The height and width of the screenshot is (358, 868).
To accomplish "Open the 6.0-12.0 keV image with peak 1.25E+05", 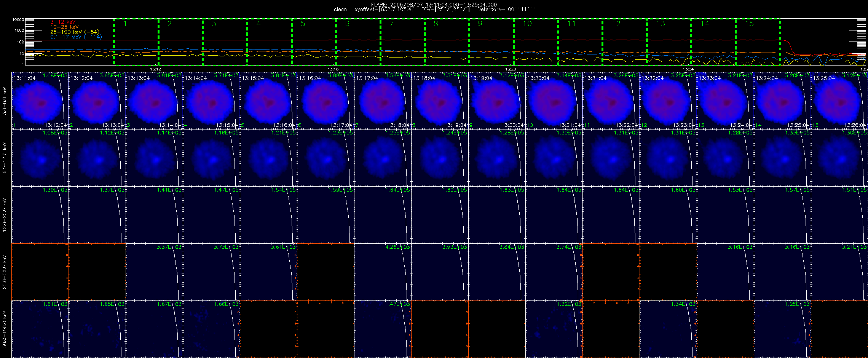I will click(383, 158).
